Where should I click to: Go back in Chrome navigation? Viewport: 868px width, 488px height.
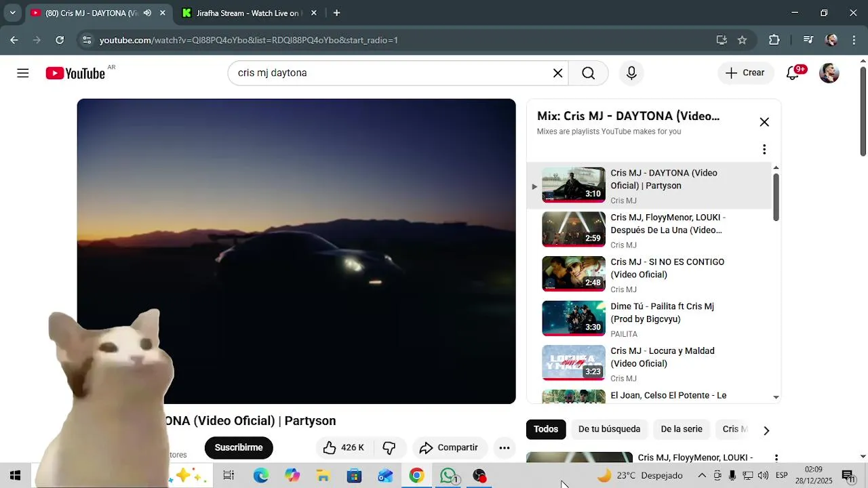click(x=14, y=40)
